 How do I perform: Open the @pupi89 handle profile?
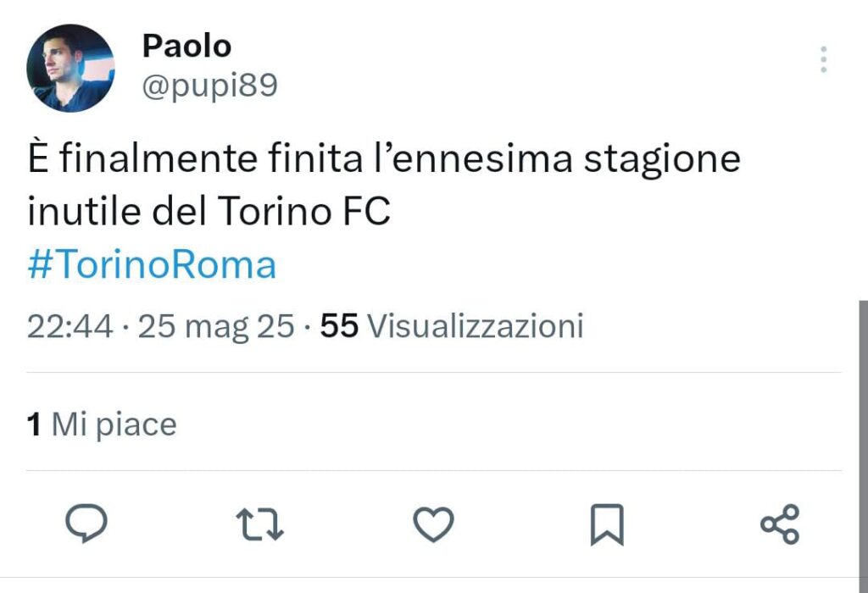pos(209,86)
